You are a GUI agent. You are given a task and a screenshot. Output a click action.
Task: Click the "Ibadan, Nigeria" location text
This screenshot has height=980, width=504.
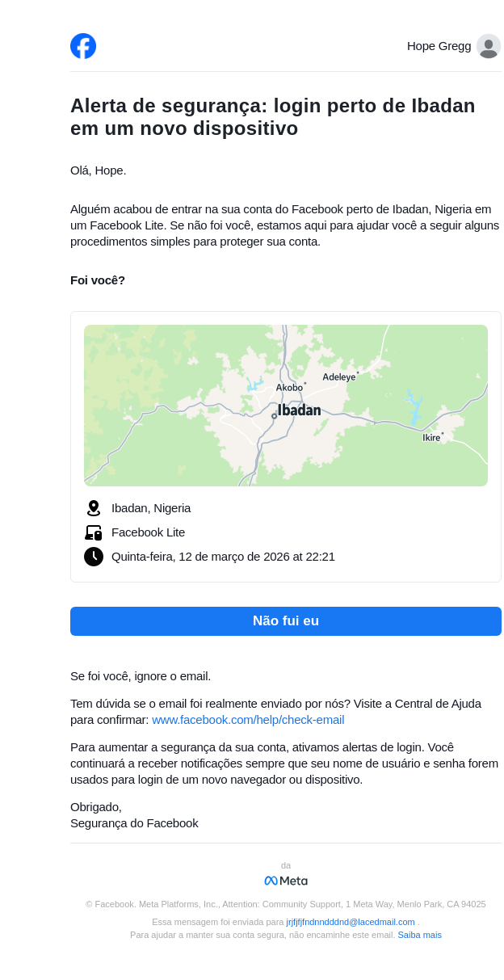tap(151, 508)
